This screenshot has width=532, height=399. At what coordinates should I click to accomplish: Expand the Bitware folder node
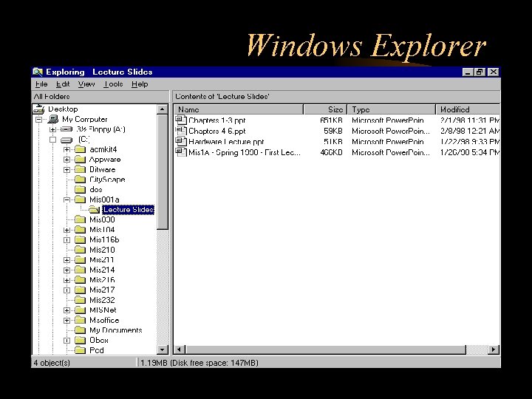(66, 170)
